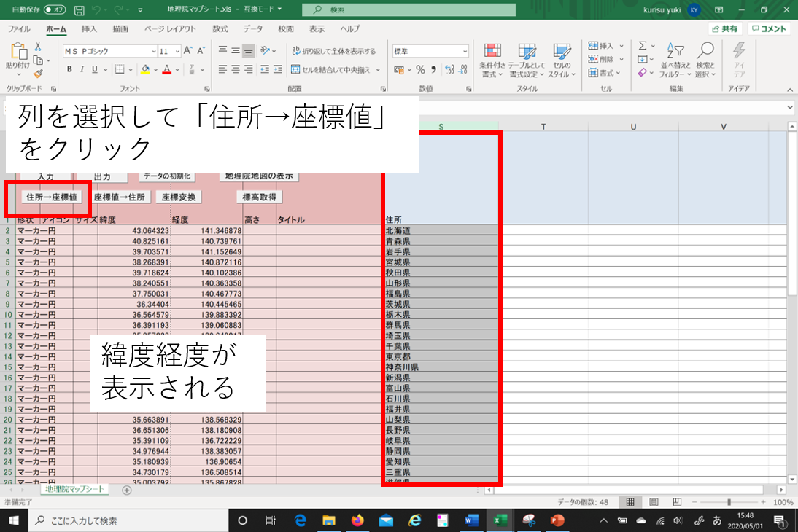798x532 pixels.
Task: Open cell styles gallery
Action: click(x=562, y=60)
